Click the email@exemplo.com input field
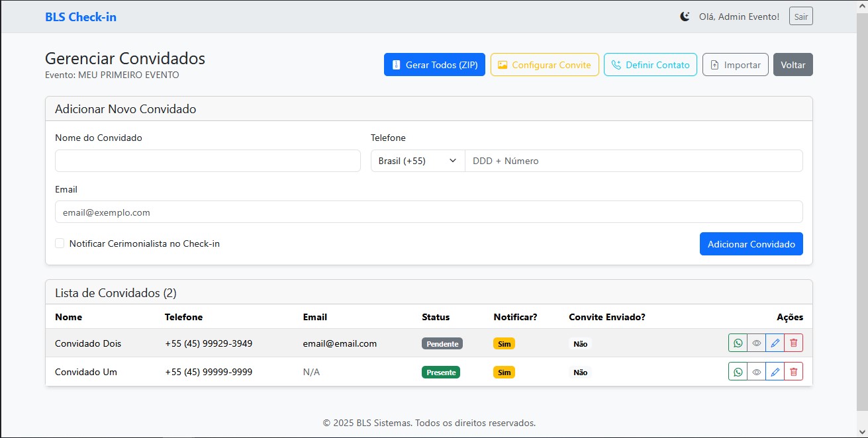This screenshot has width=868, height=438. [x=428, y=212]
